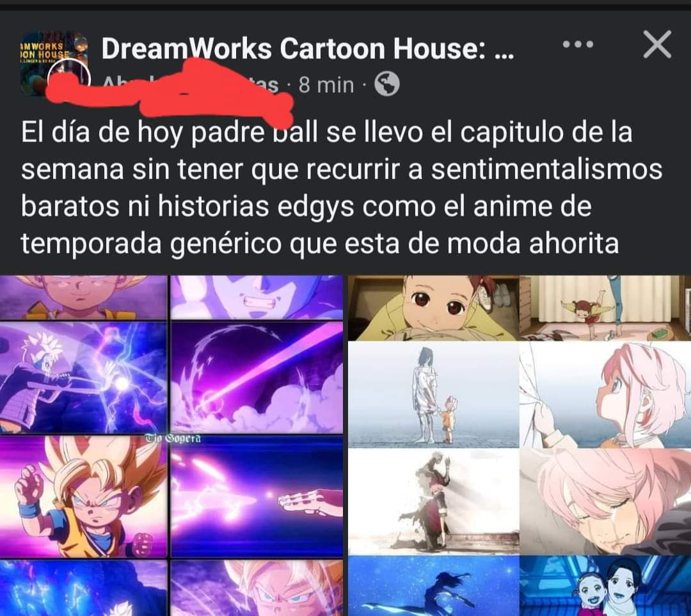Open the crying pink-haired girl close-up
The height and width of the screenshot is (616, 691).
[x=605, y=501]
